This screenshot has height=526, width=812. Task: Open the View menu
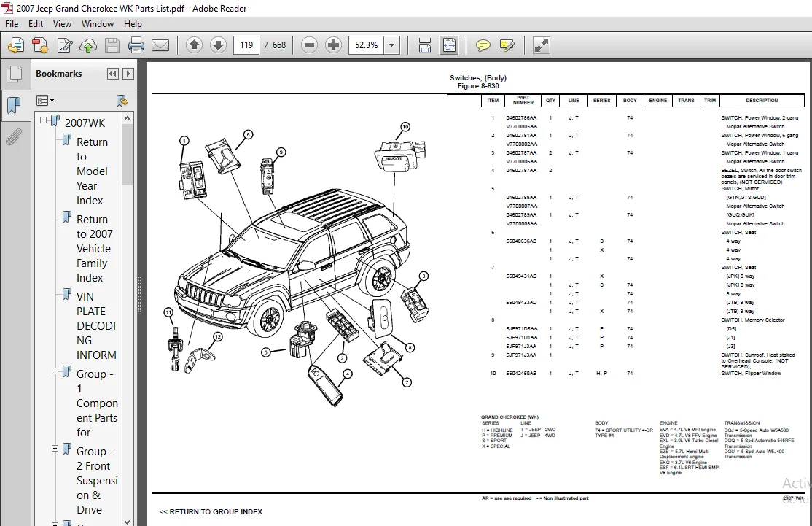(x=62, y=24)
